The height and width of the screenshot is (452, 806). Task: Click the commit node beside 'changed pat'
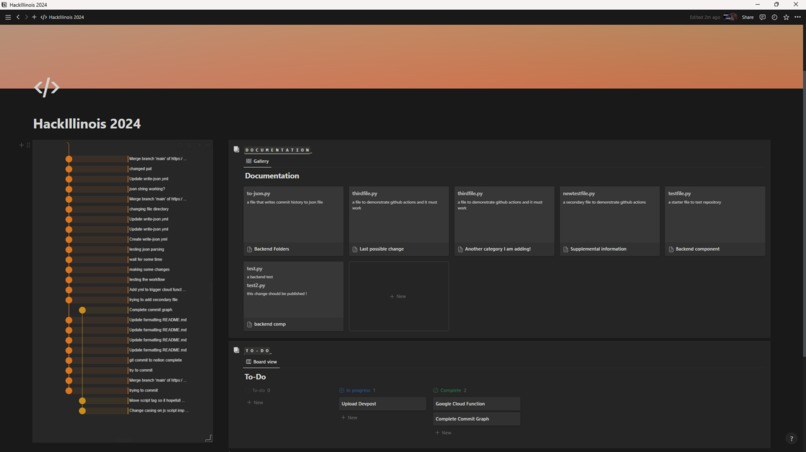[x=69, y=169]
